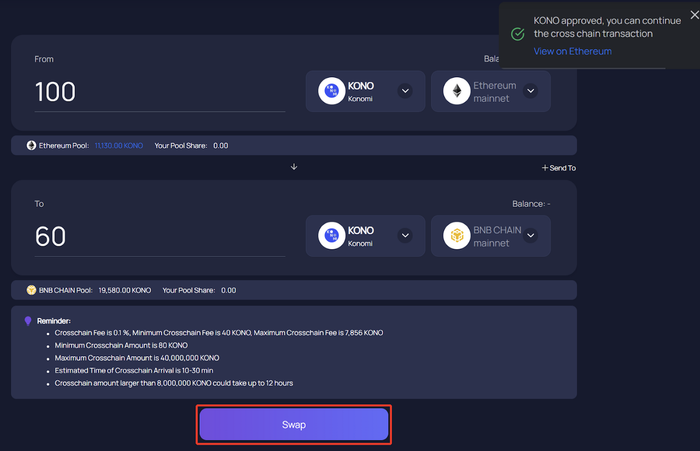Click the + Send To option
This screenshot has width=700, height=451.
559,168
